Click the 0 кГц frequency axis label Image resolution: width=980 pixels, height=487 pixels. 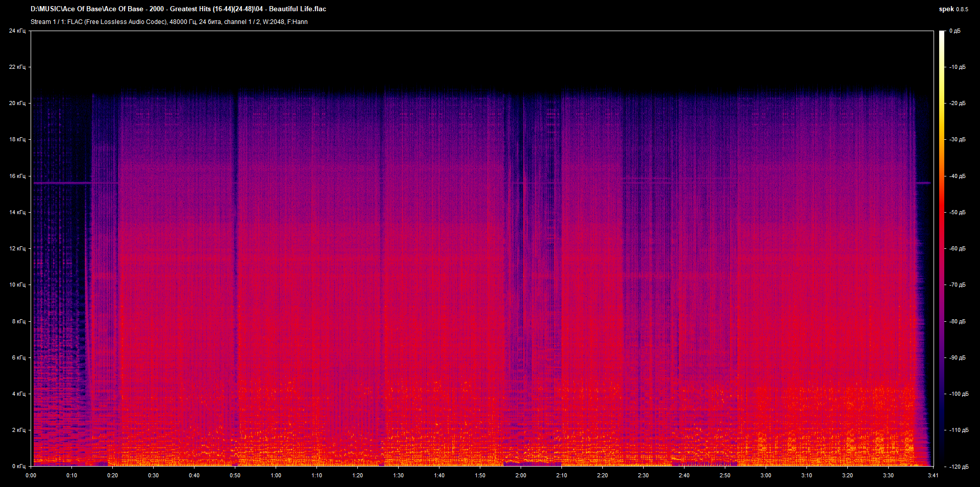[x=18, y=466]
